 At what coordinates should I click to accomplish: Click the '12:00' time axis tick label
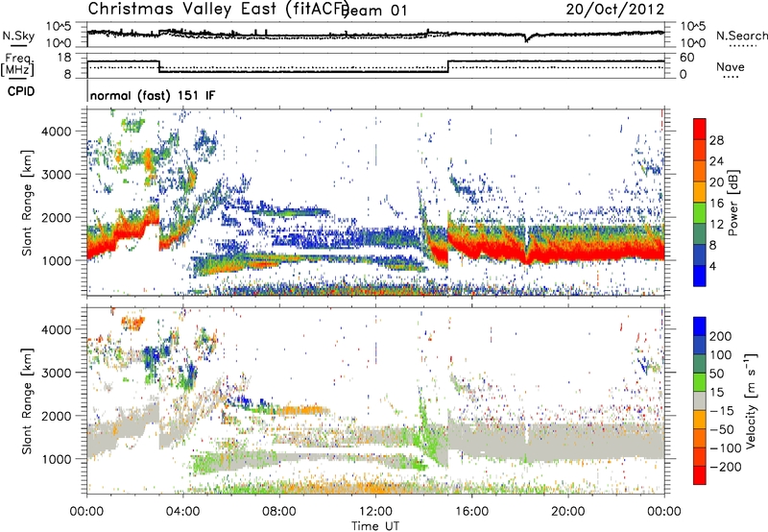click(375, 512)
